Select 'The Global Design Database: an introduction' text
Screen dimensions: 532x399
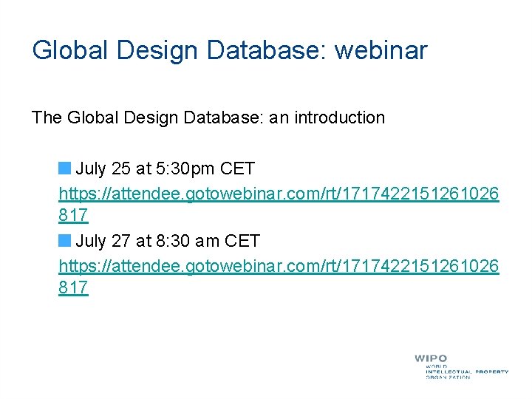pyautogui.click(x=208, y=118)
